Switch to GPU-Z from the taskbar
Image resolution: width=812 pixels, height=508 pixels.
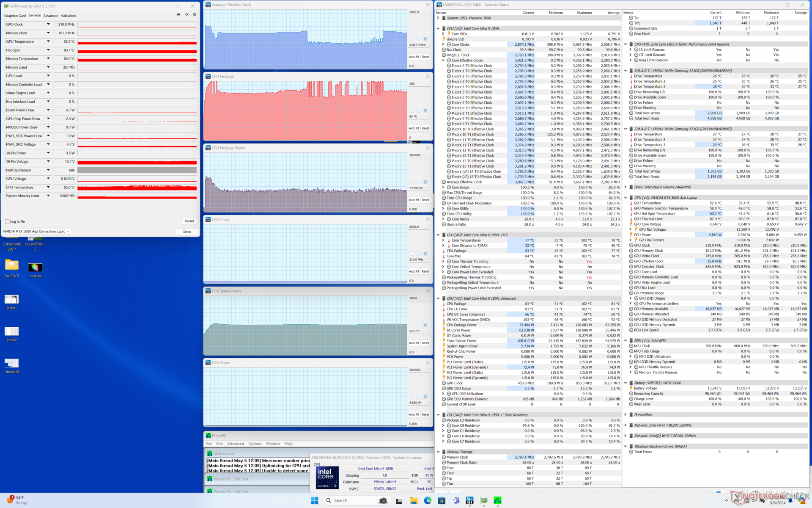[484, 500]
